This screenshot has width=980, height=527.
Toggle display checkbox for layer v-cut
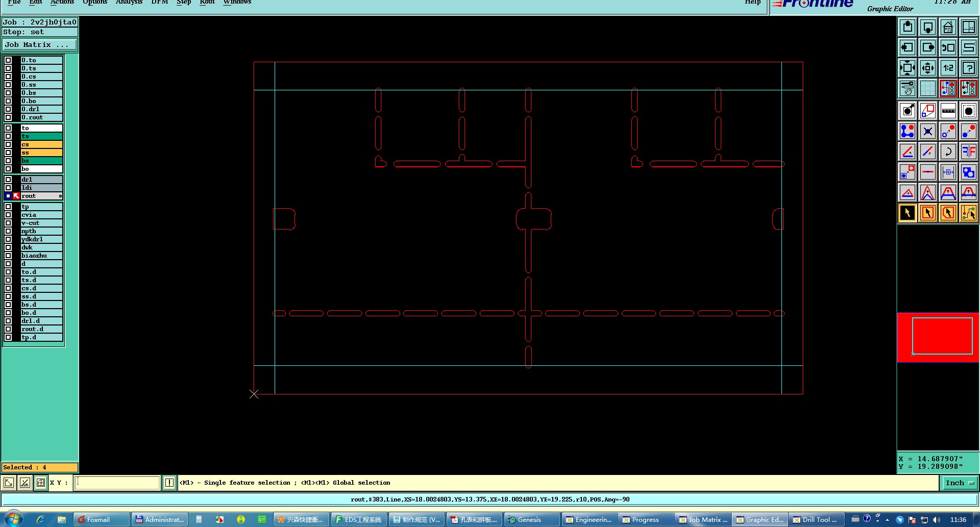tap(8, 223)
